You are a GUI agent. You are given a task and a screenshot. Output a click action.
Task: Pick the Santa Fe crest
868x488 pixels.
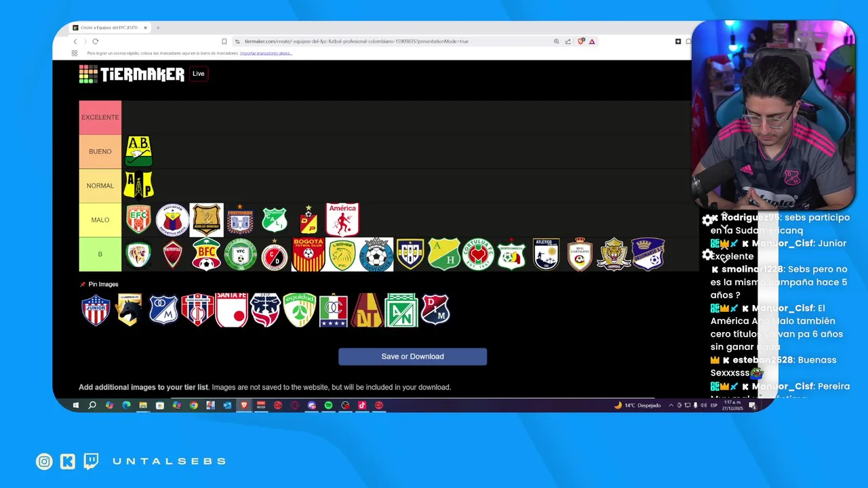[x=231, y=310]
